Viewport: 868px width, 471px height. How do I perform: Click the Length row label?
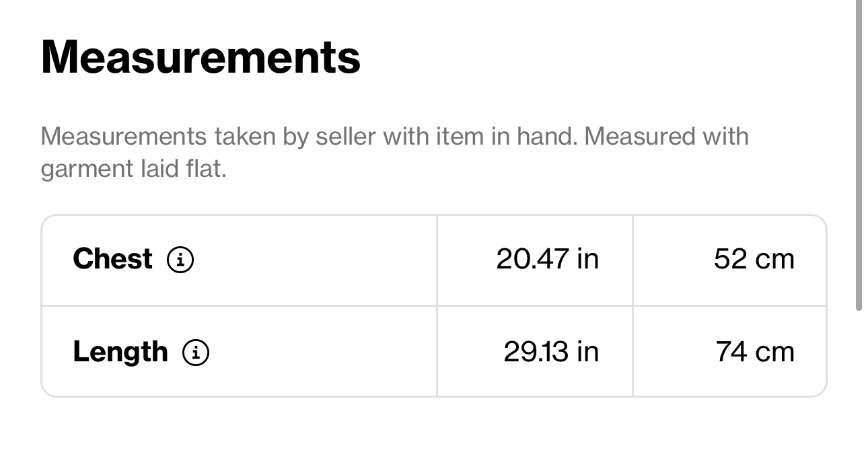tap(120, 352)
